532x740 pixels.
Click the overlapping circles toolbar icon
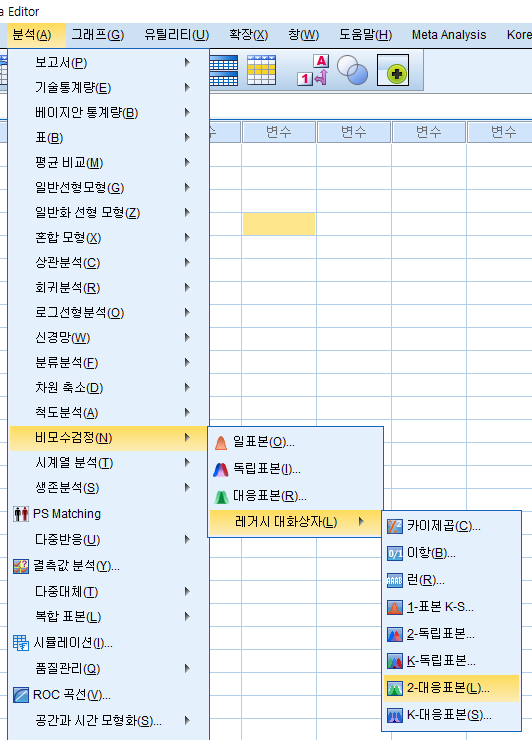click(352, 70)
